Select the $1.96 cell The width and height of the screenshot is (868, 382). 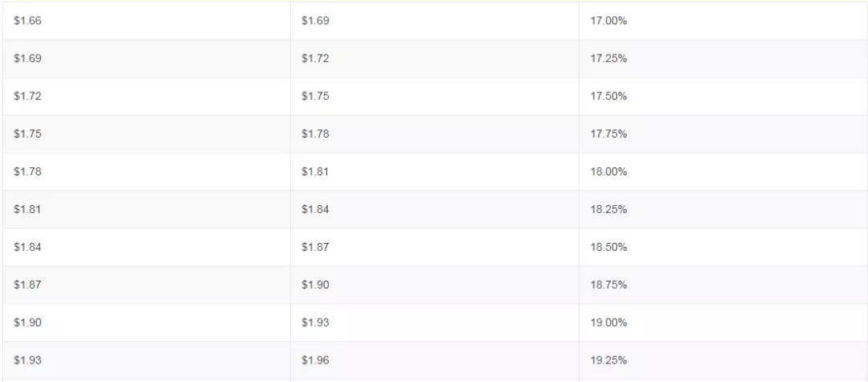315,361
